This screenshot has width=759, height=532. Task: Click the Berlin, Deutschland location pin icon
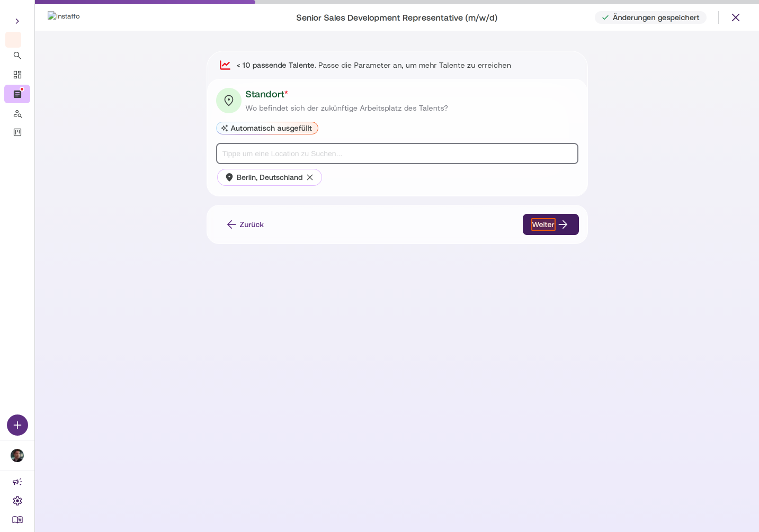[x=229, y=177]
